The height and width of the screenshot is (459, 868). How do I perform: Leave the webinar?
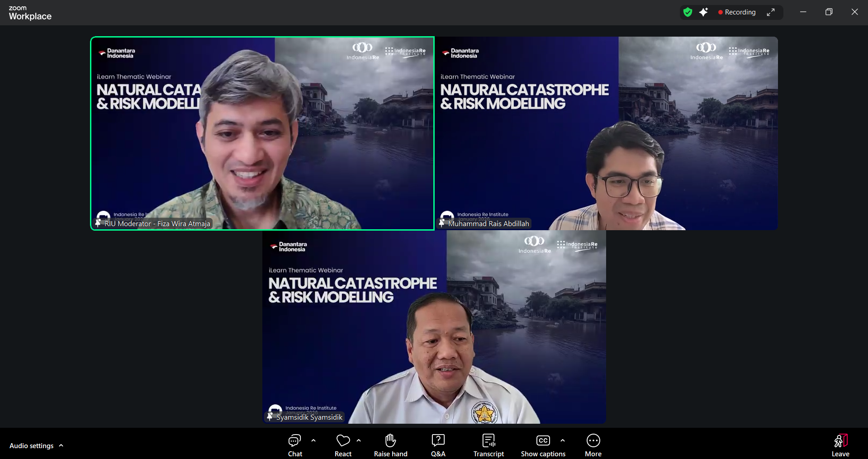(x=840, y=445)
